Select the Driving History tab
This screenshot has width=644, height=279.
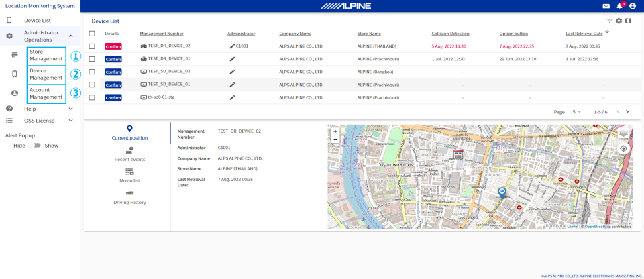[x=129, y=197]
